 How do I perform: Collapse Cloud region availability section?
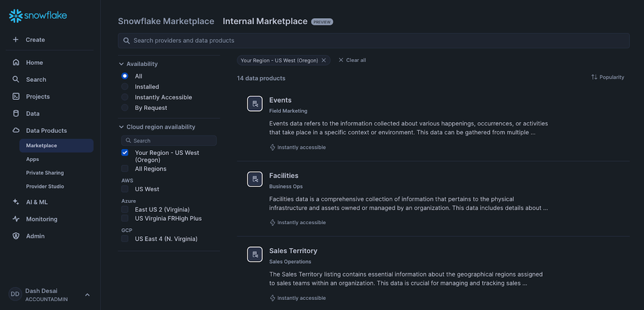click(x=157, y=127)
